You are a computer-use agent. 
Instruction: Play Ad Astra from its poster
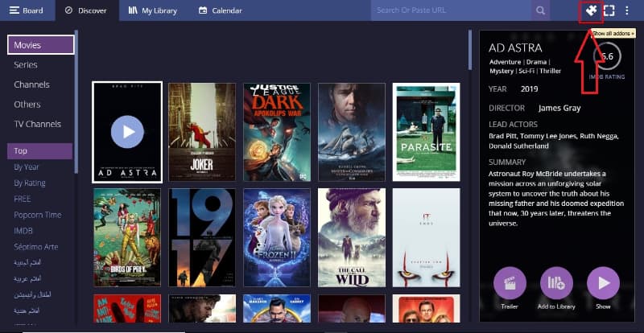click(x=127, y=132)
